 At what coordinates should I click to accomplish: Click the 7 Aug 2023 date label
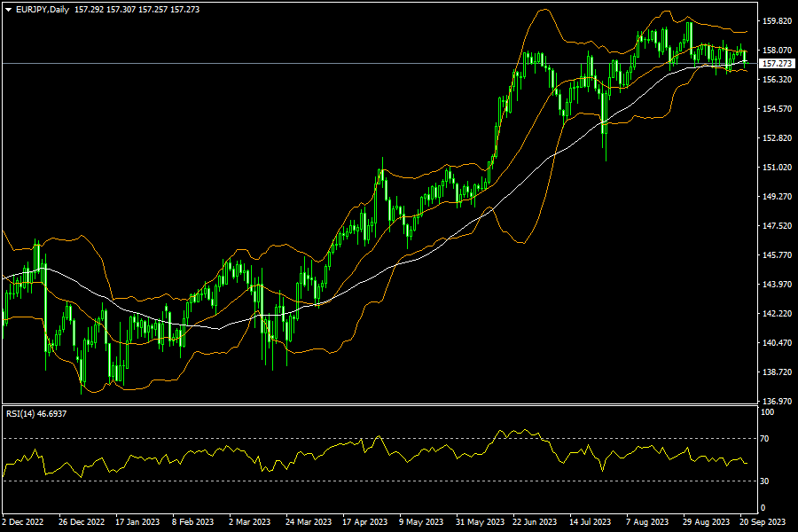[x=647, y=522]
